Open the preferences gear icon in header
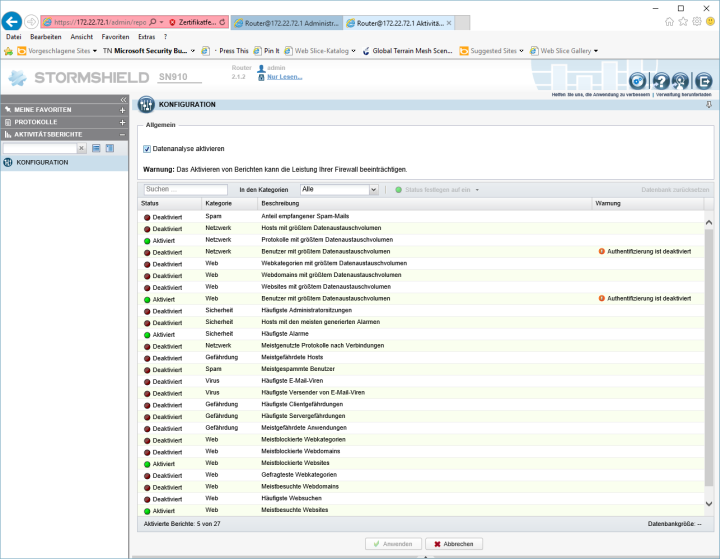 click(x=638, y=81)
